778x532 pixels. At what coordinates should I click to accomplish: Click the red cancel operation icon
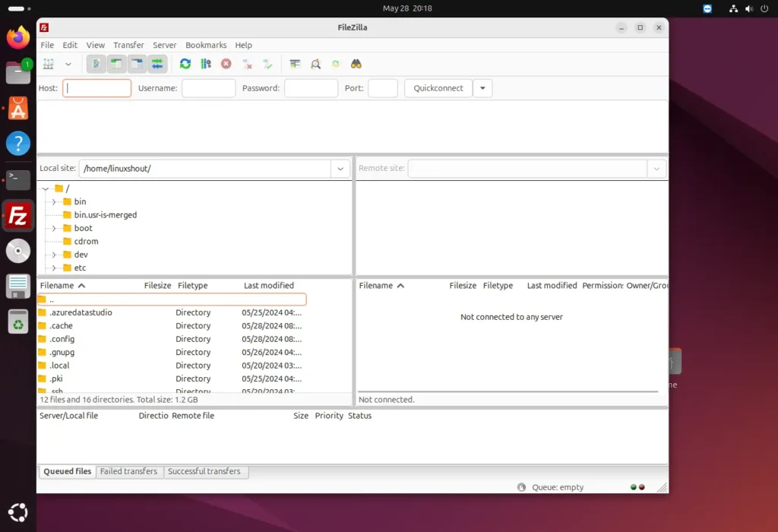(226, 64)
